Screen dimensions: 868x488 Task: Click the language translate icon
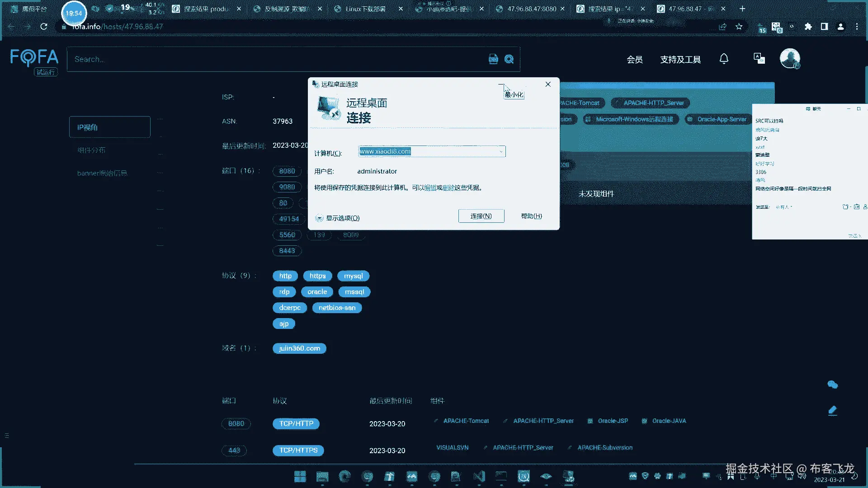[x=759, y=58]
